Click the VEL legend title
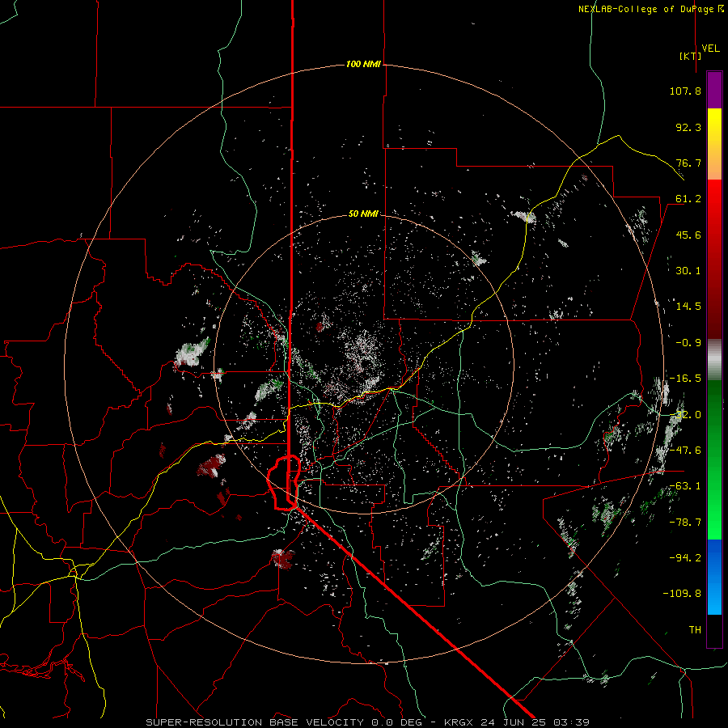The image size is (728, 728). pos(710,49)
